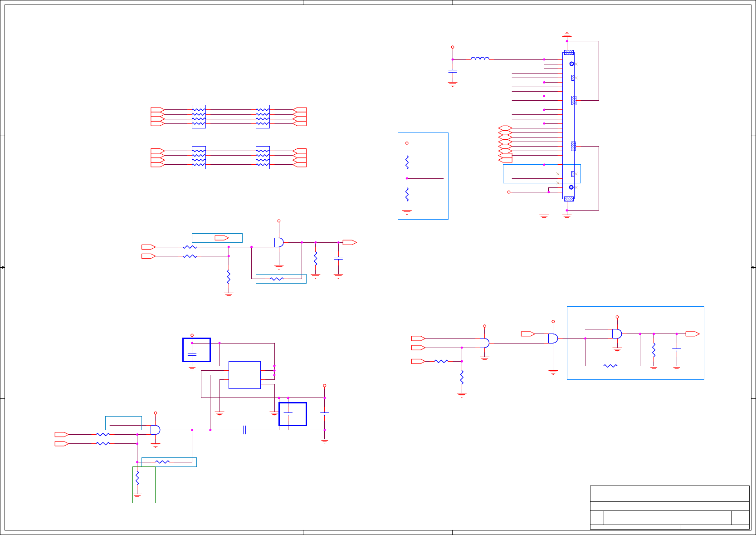Select the open-circle terminal wired to connector's bottom pin
The height and width of the screenshot is (535, 756).
(x=509, y=192)
